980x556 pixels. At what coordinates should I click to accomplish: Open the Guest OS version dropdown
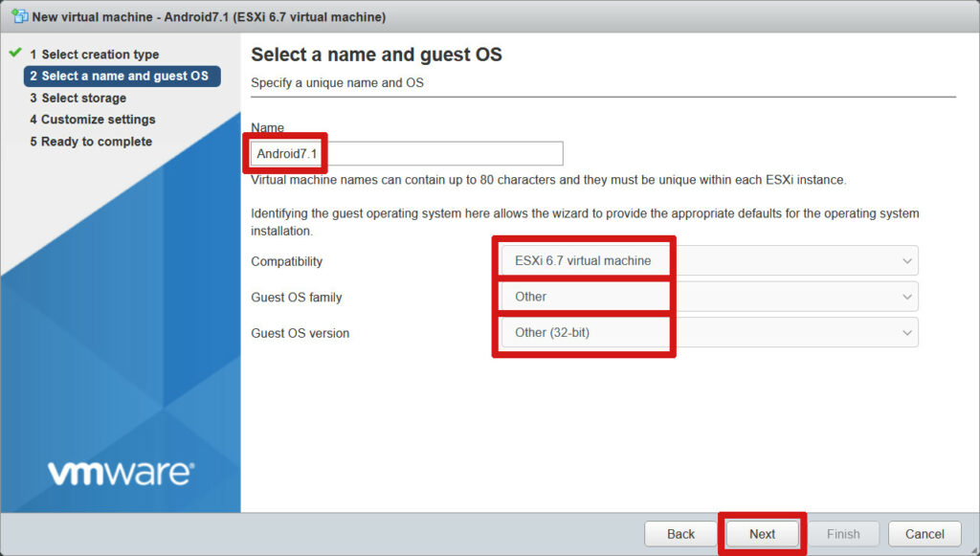(x=709, y=332)
